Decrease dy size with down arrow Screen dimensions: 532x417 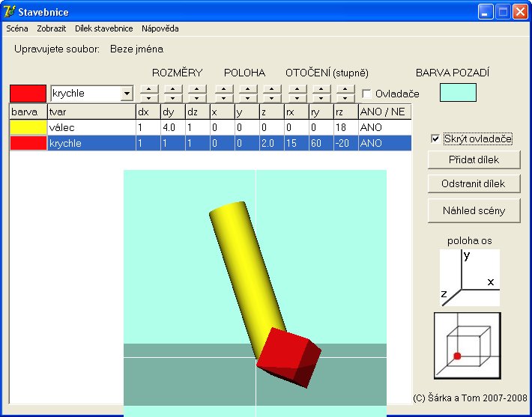173,98
